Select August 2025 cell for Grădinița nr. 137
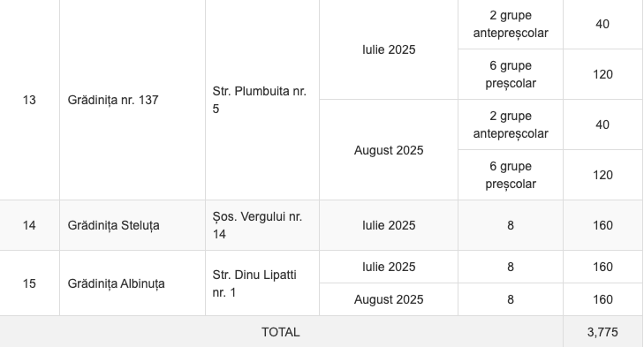This screenshot has height=347, width=644. tap(389, 150)
